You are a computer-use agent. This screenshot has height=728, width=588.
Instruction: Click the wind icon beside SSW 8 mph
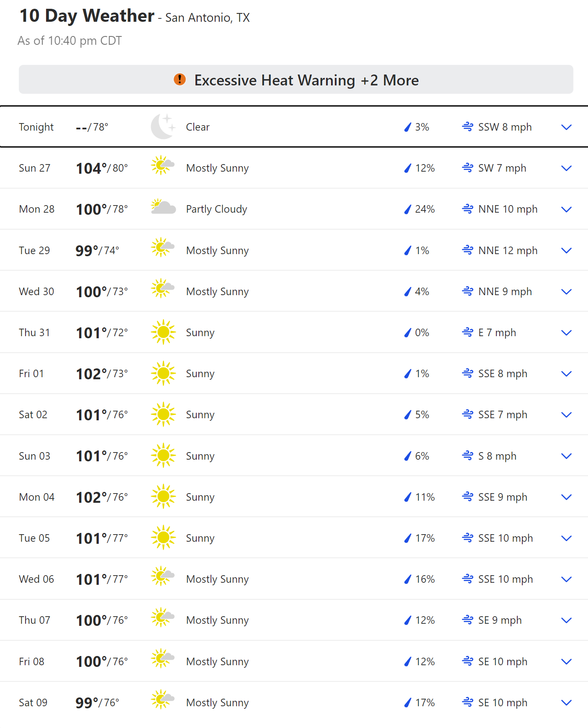(x=467, y=126)
